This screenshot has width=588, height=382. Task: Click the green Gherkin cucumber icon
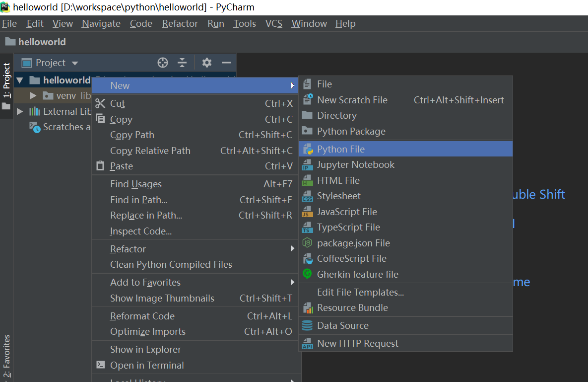[307, 274]
